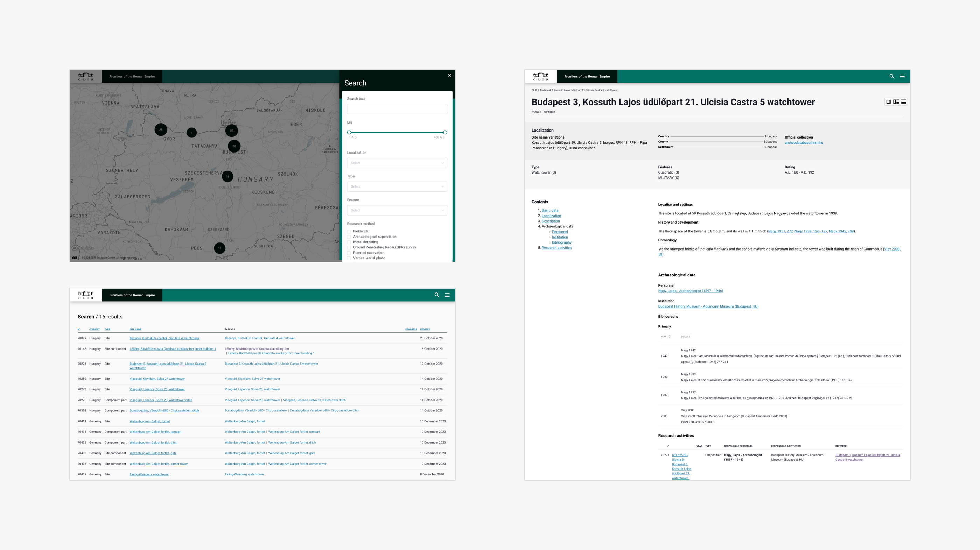The height and width of the screenshot is (550, 980).
Task: Click Frontiers of the Roman Empire tab on detail page
Action: (587, 77)
